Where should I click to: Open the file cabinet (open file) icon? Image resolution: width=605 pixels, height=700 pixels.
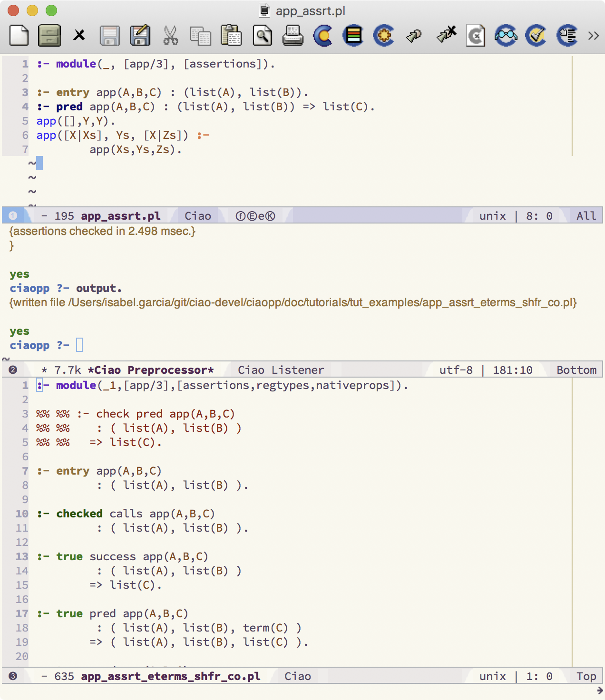point(49,36)
